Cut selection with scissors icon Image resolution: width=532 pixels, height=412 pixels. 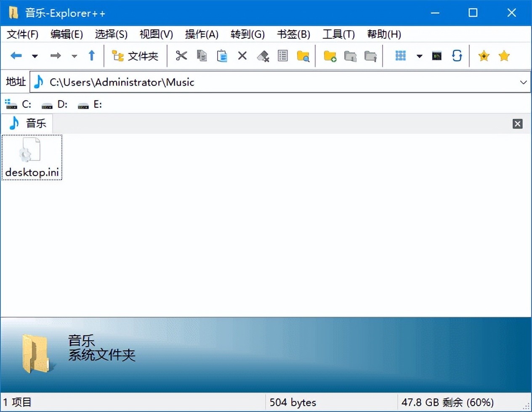181,56
